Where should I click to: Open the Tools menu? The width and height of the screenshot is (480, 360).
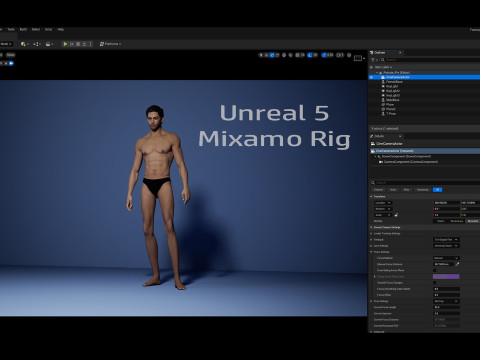[x=11, y=29]
